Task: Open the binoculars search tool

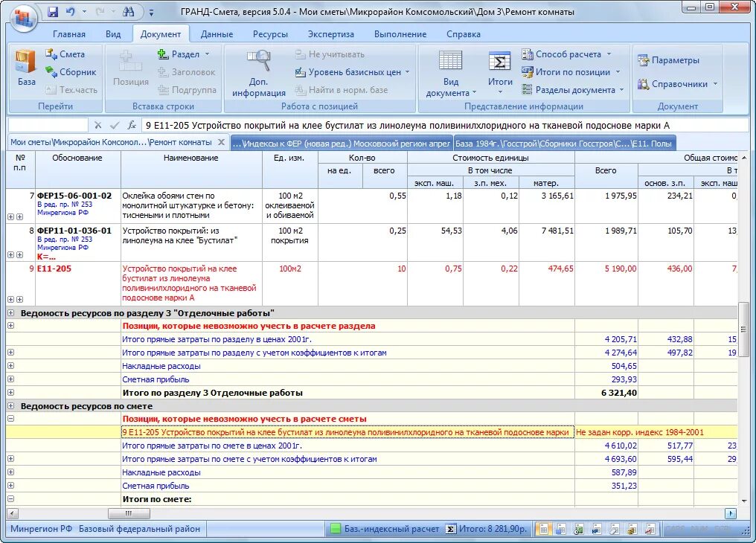Action: [x=128, y=12]
